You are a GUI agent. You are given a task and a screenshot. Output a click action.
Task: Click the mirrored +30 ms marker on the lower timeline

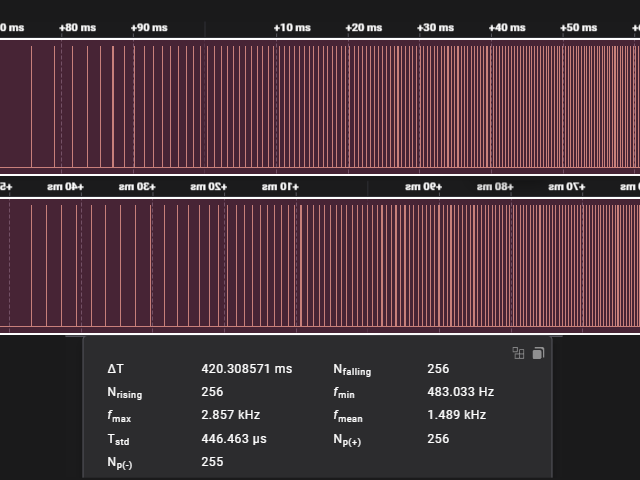[x=137, y=187]
